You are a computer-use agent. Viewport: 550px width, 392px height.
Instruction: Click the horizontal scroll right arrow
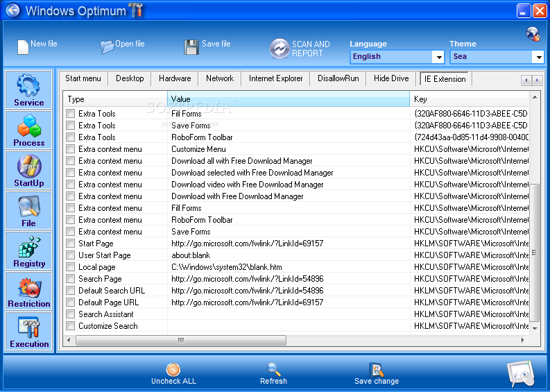[523, 340]
